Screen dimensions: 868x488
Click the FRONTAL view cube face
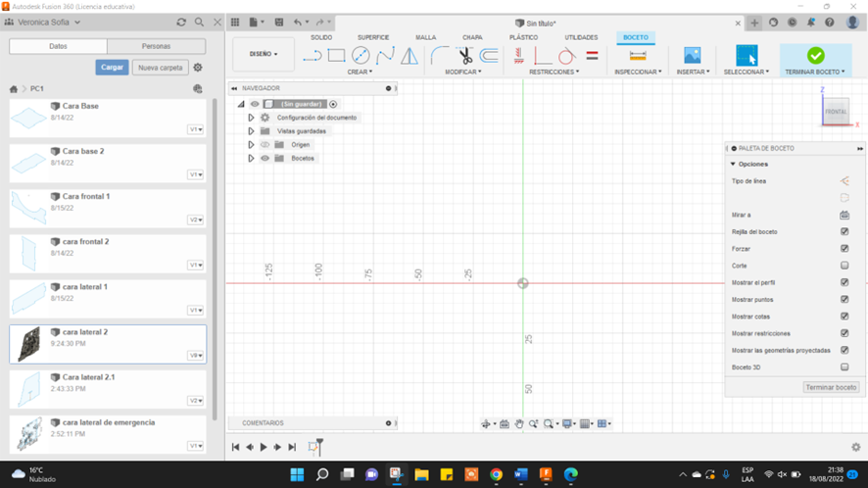(x=836, y=112)
